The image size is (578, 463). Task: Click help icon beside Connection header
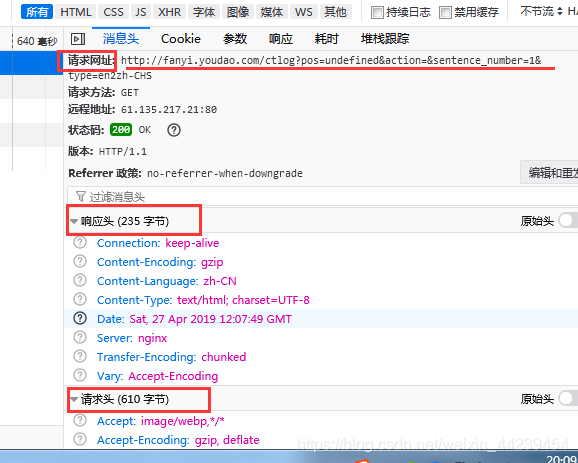pos(80,243)
